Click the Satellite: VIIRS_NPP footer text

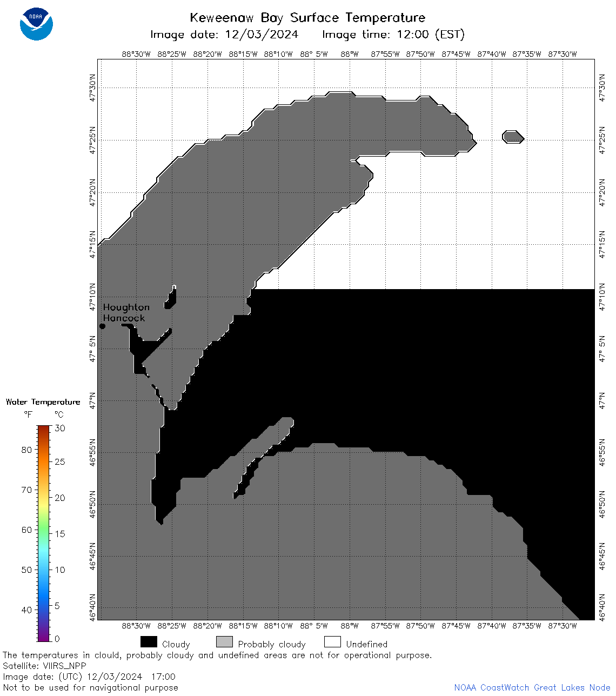tap(44, 666)
